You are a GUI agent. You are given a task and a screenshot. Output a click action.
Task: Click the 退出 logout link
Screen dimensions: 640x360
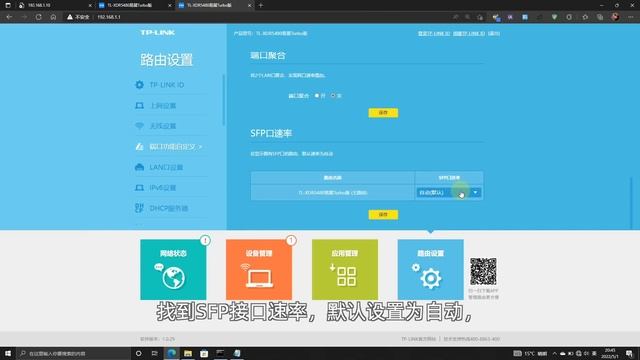pos(493,33)
